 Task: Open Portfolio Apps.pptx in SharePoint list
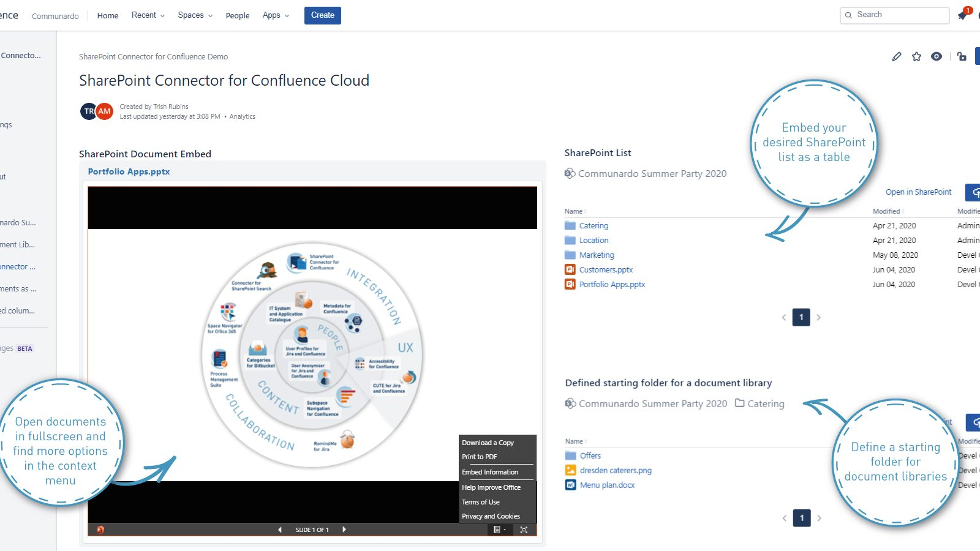click(x=612, y=284)
